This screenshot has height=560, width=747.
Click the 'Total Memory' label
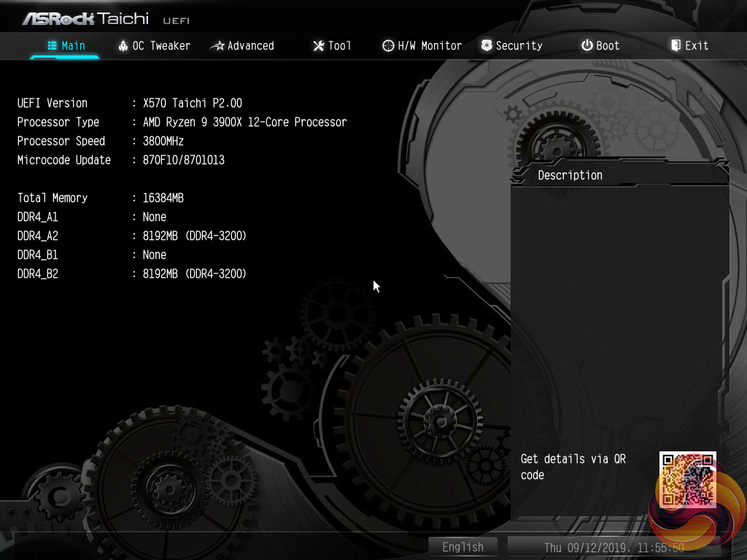click(x=53, y=198)
